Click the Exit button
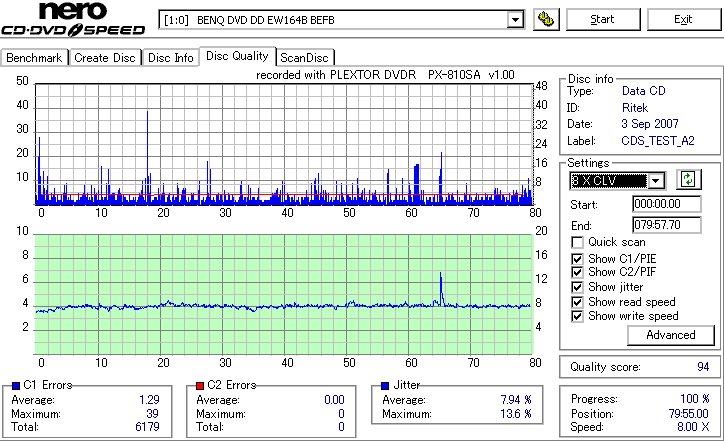The image size is (724, 441). (x=683, y=19)
